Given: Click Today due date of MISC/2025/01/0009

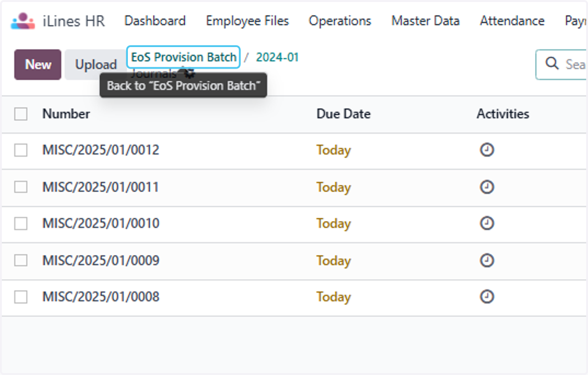Looking at the screenshot, I should pyautogui.click(x=334, y=260).
